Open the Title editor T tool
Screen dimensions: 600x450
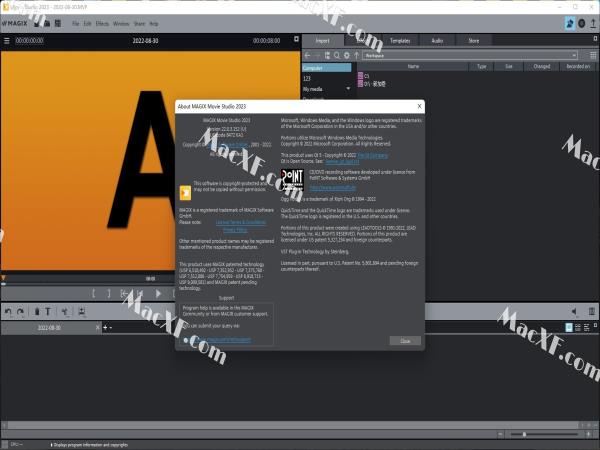tap(48, 311)
